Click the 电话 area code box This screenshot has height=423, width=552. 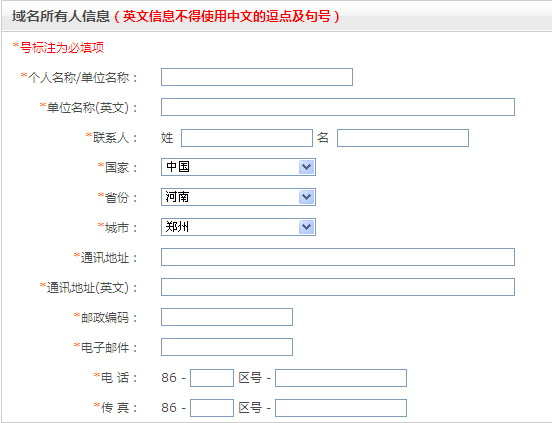(x=212, y=378)
